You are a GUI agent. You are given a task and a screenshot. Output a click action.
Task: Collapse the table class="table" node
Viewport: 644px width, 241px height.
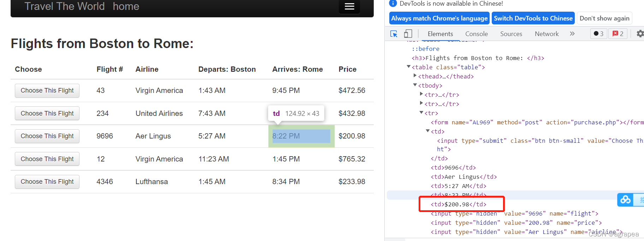(x=409, y=66)
